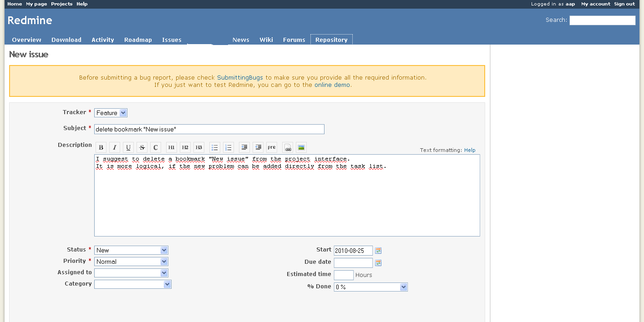Open the text formatting Help link
Viewport: 644px width, 322px height.
pyautogui.click(x=470, y=150)
